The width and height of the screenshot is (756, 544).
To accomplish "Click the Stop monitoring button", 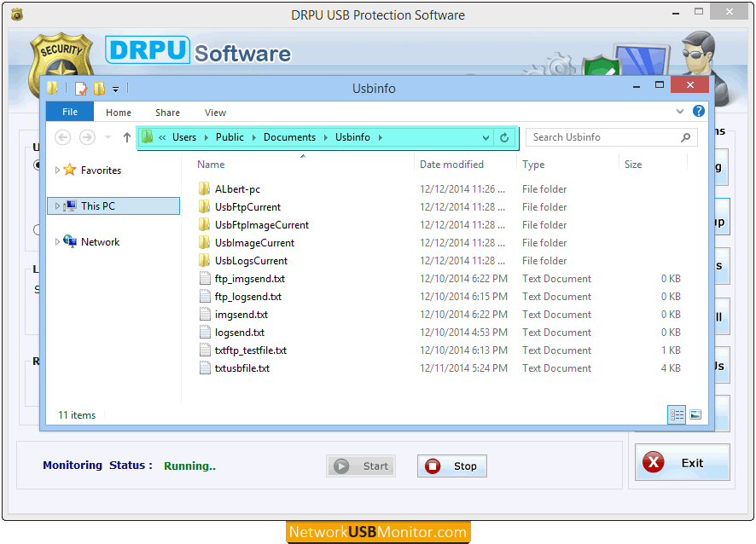I will coord(451,466).
